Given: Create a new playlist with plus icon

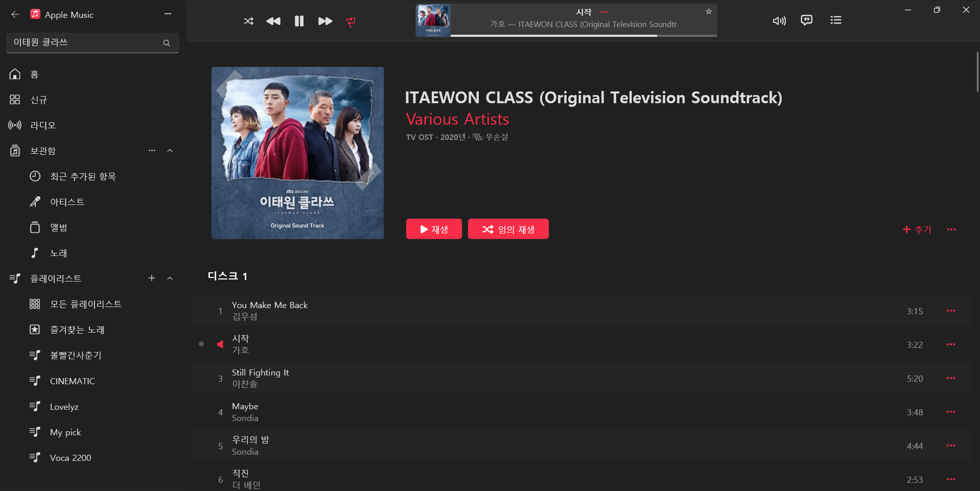Looking at the screenshot, I should tap(152, 278).
